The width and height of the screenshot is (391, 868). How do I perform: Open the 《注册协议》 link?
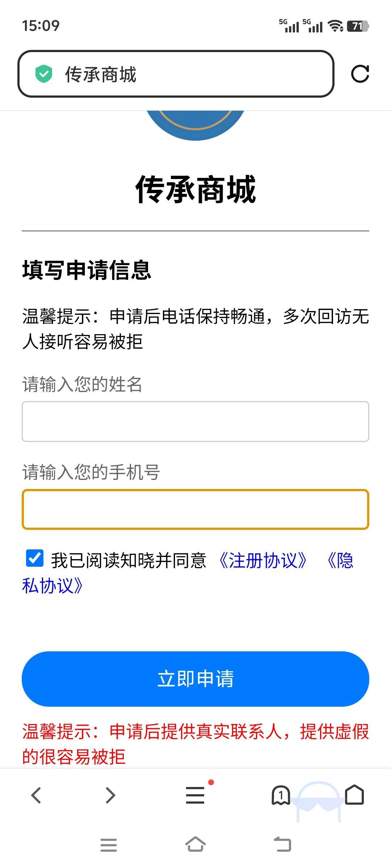[x=263, y=561]
